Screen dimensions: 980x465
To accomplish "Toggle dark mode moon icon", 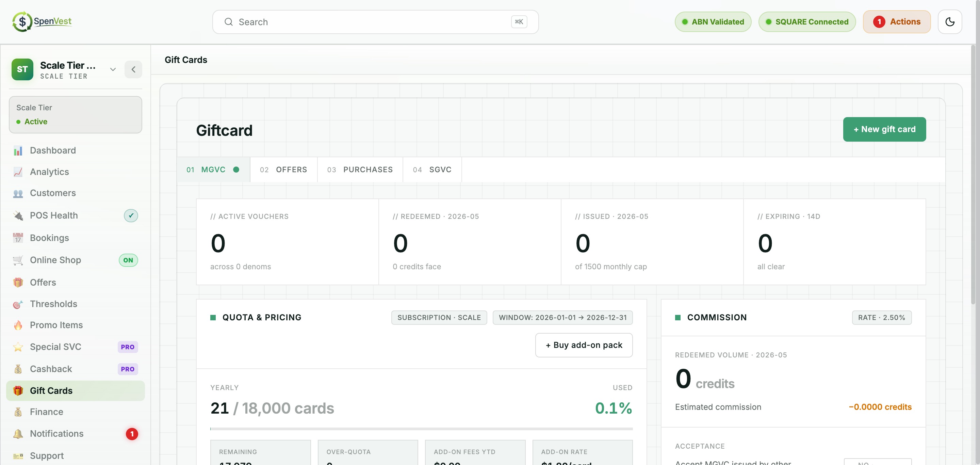I will coord(950,22).
